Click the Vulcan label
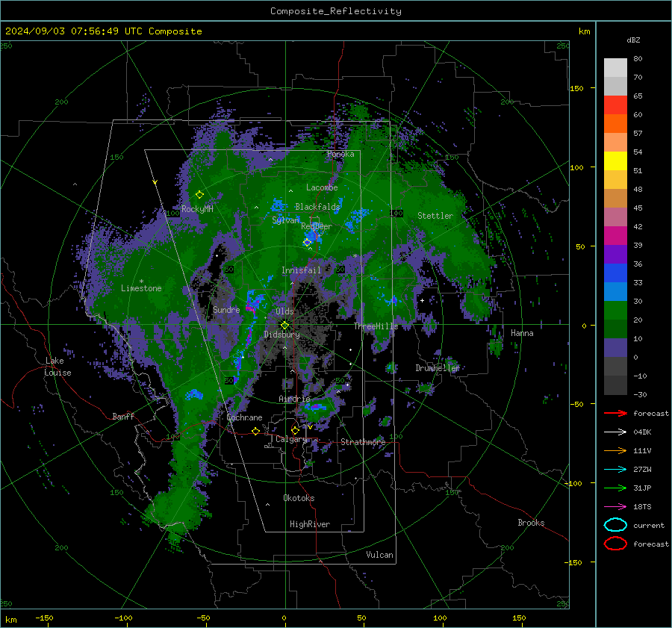Viewport: 672px width, 628px height. [379, 555]
